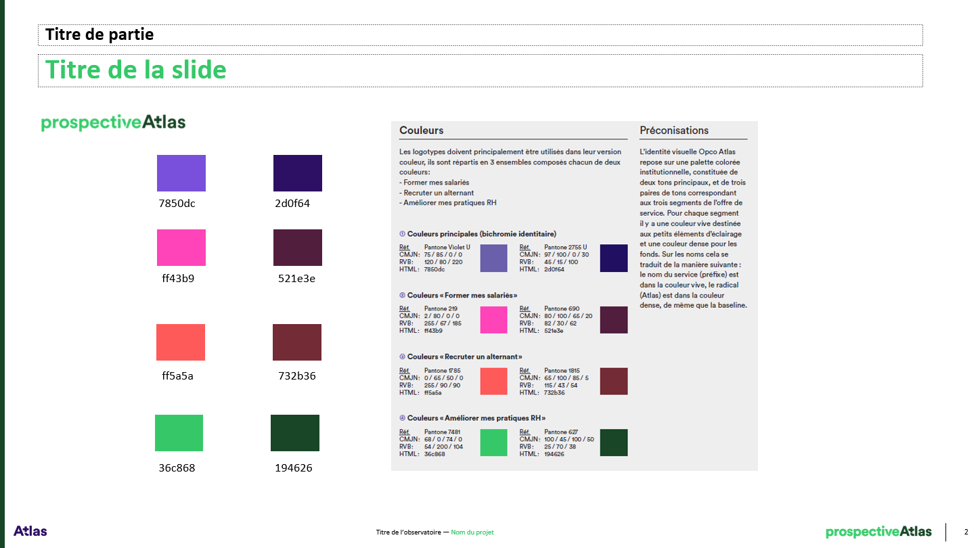980x548 pixels.
Task: Click the prospectiveAtlas logo at top left
Action: tap(113, 122)
